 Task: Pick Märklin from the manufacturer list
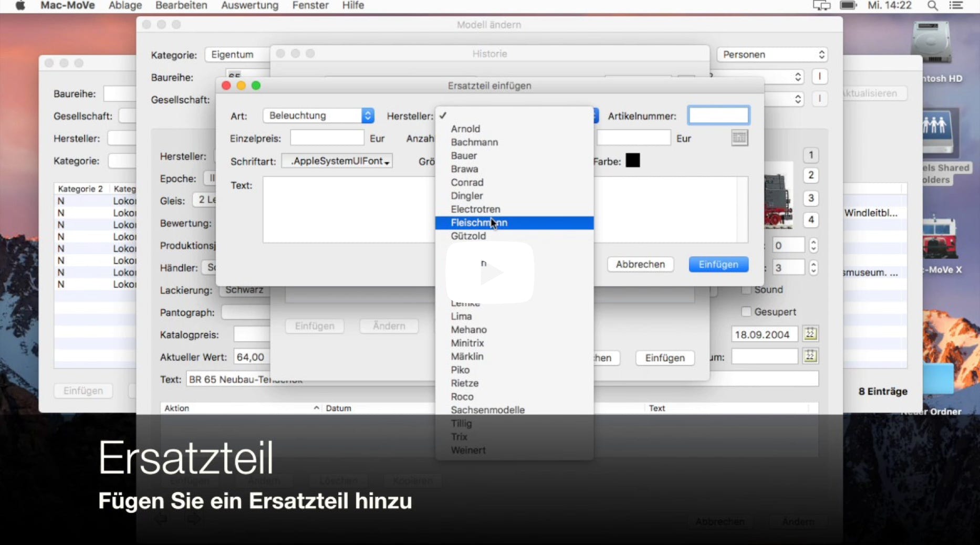click(x=514, y=357)
